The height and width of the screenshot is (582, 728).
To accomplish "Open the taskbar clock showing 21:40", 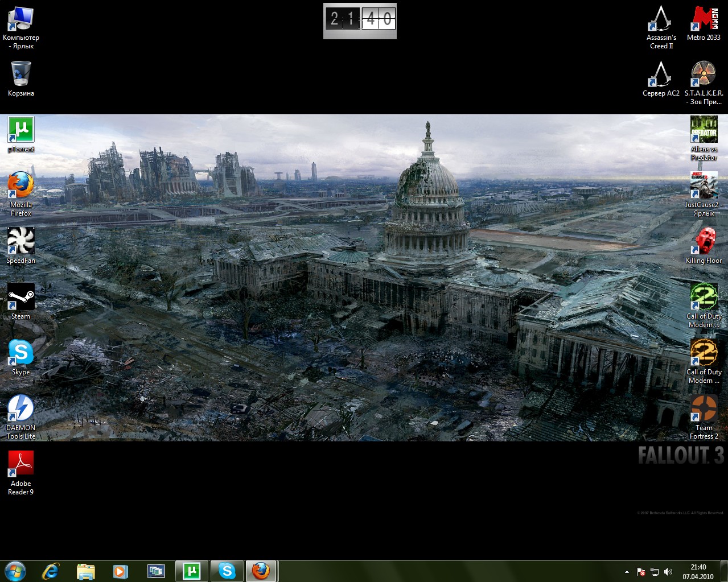I will click(698, 572).
